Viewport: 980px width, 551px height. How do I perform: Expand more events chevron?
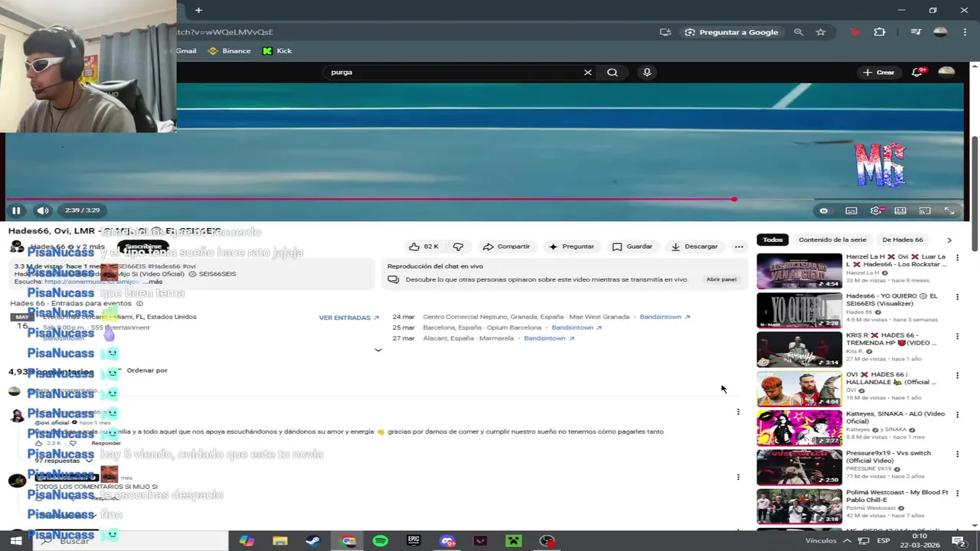[x=377, y=350]
